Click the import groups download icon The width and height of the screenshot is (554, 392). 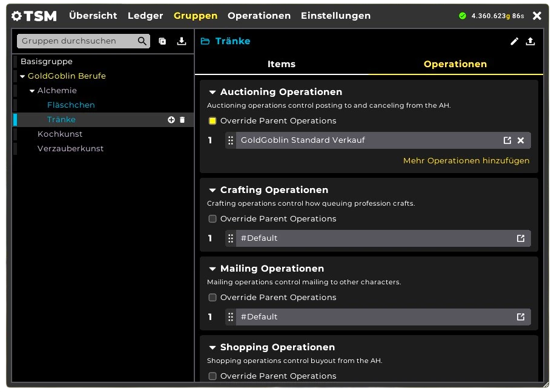click(x=182, y=41)
